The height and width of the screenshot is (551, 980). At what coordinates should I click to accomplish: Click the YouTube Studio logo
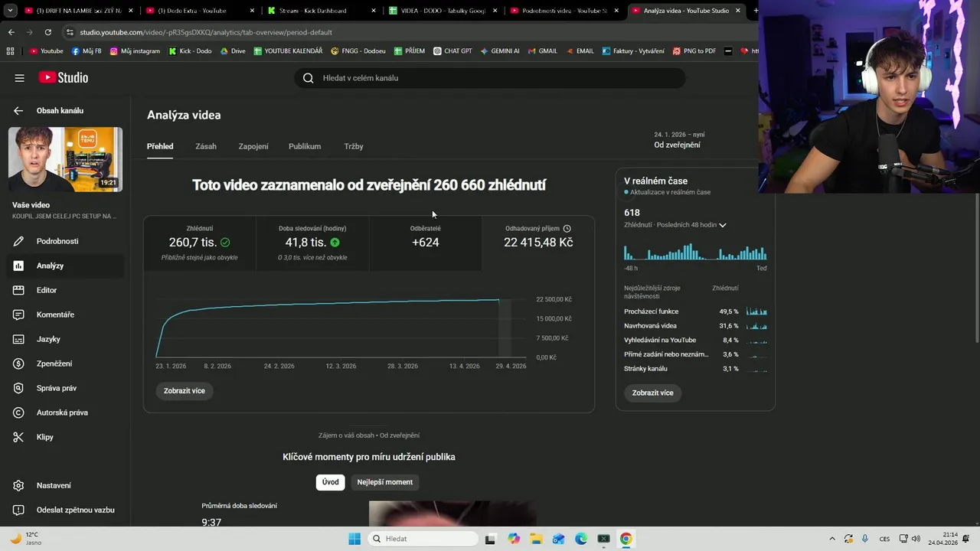[x=64, y=78]
